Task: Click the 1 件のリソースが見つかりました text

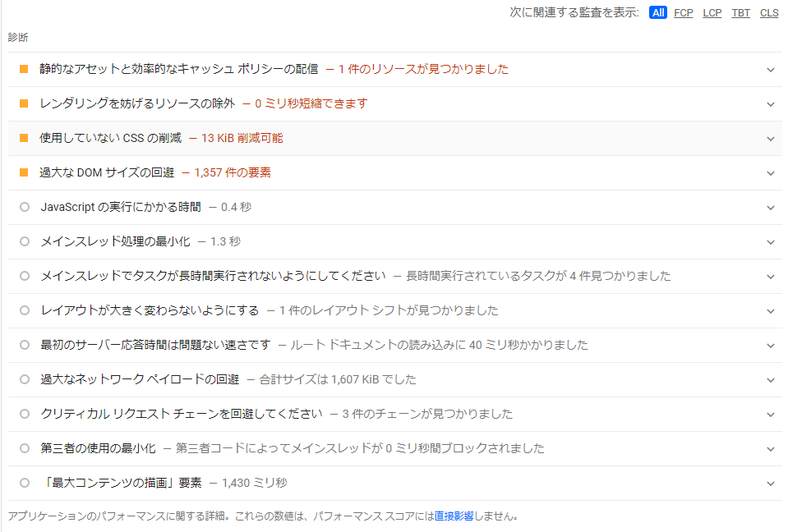Action: point(424,69)
